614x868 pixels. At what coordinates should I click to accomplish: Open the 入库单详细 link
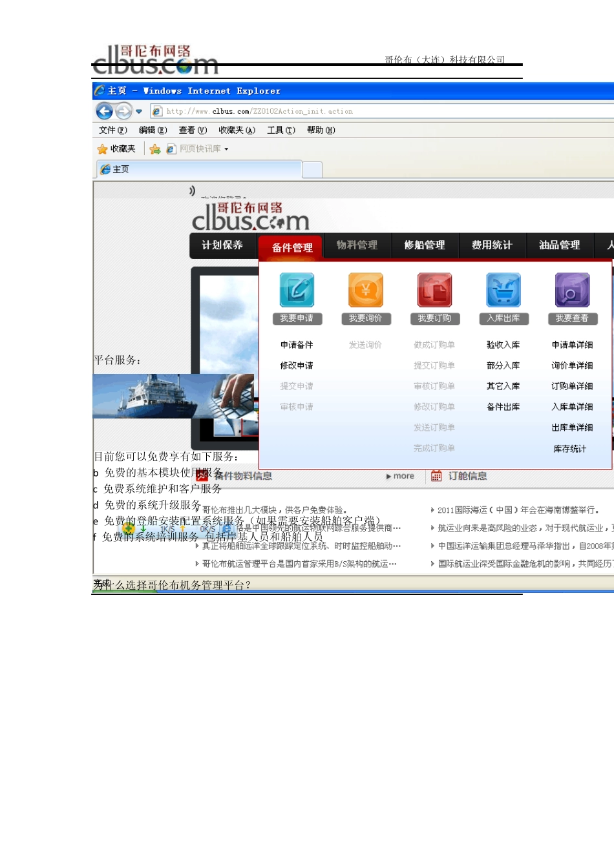pyautogui.click(x=573, y=407)
